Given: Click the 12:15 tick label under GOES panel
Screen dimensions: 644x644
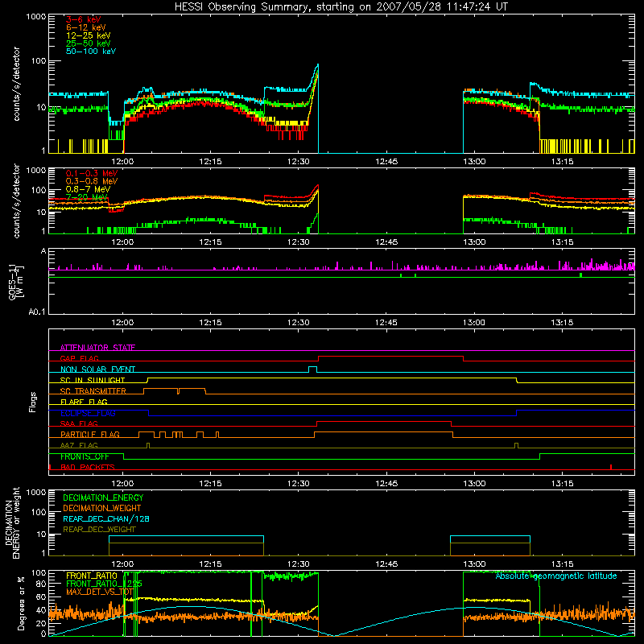Looking at the screenshot, I should (x=210, y=323).
